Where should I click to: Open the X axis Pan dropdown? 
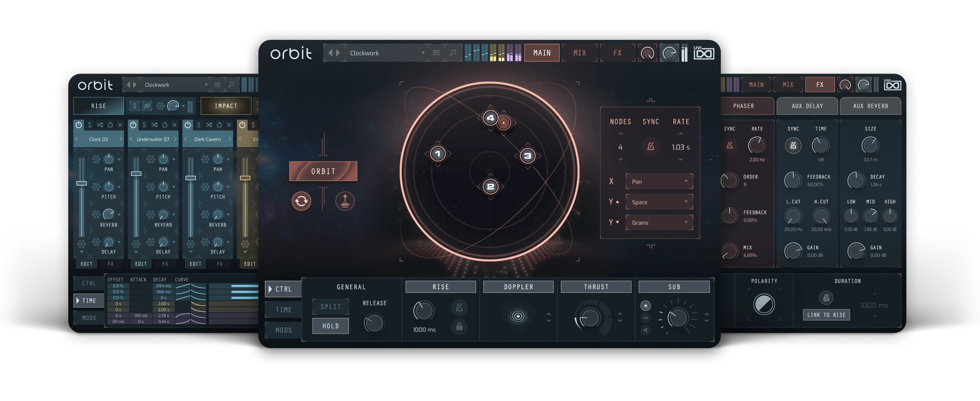click(x=659, y=181)
